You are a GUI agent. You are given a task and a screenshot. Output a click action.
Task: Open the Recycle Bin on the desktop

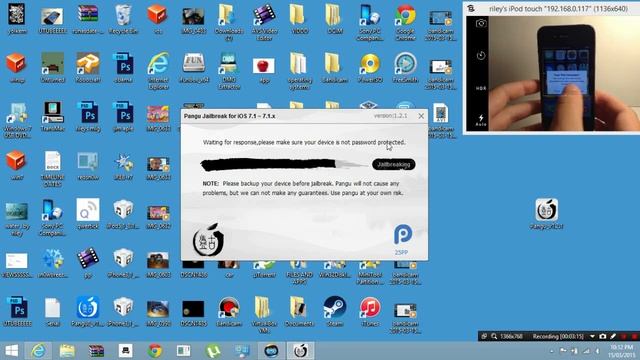(123, 20)
